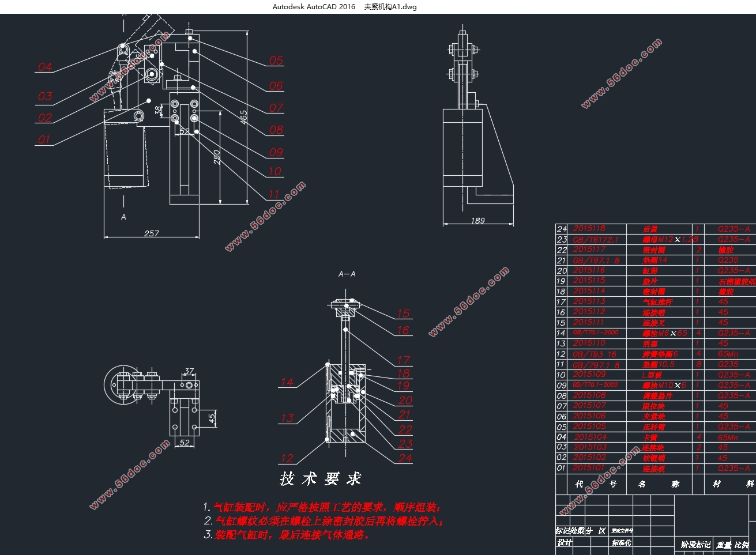
Task: Click the 设计 cell in title block
Action: [x=564, y=542]
